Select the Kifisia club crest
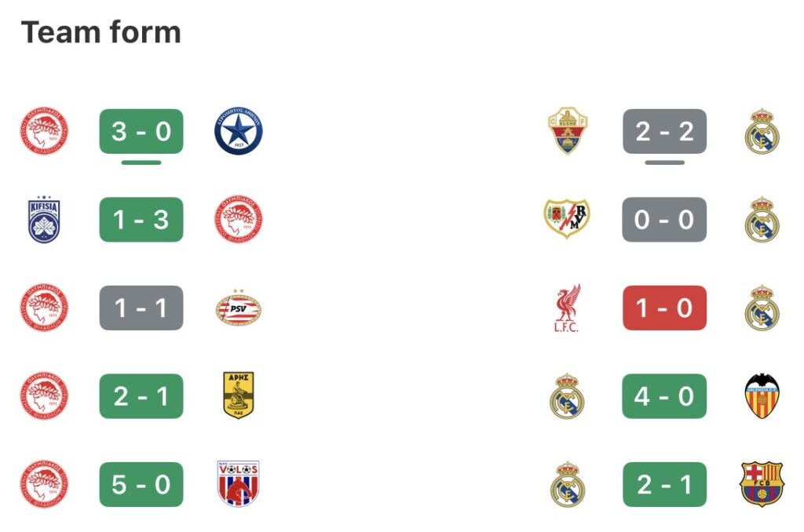804x532 pixels. (44, 220)
